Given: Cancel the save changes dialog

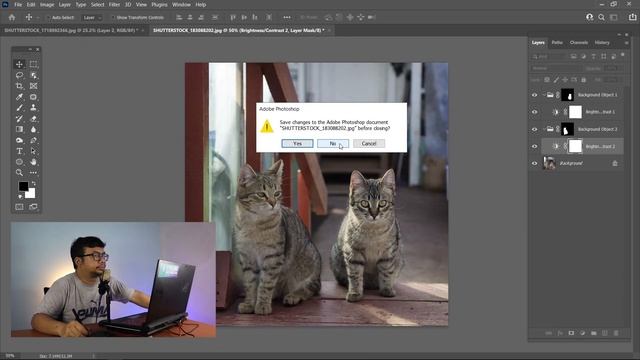Looking at the screenshot, I should pos(369,143).
